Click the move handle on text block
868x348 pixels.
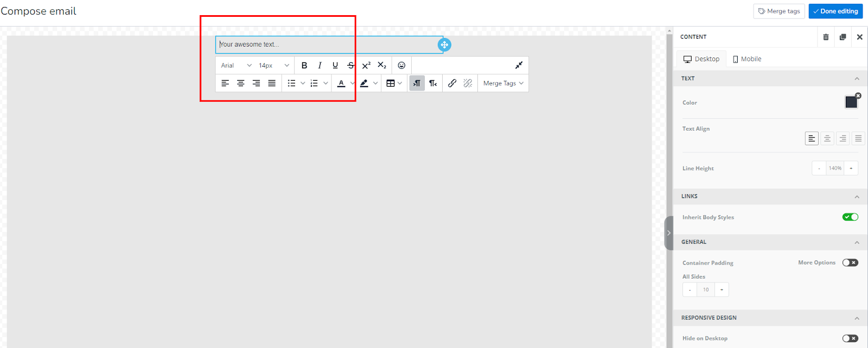(x=444, y=45)
